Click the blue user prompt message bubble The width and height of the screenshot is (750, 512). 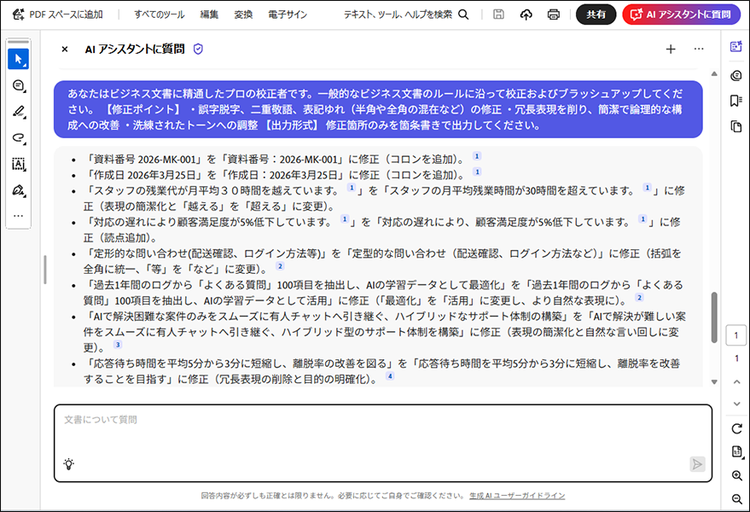(378, 109)
